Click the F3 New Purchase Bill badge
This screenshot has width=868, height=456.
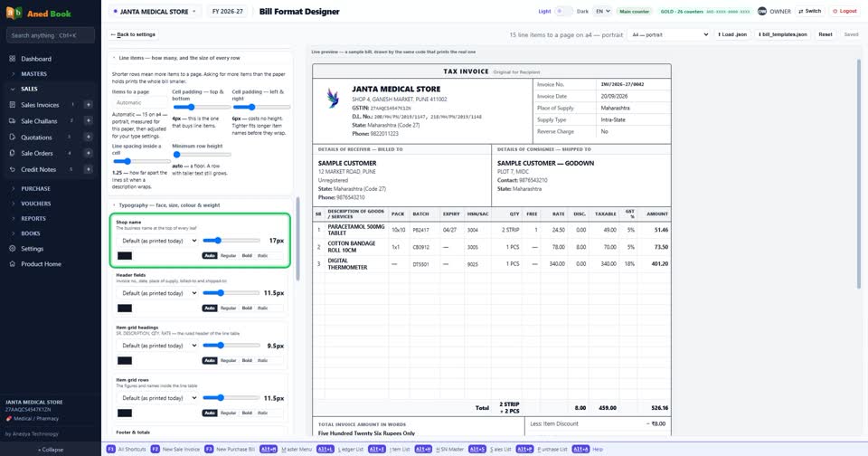coord(209,450)
